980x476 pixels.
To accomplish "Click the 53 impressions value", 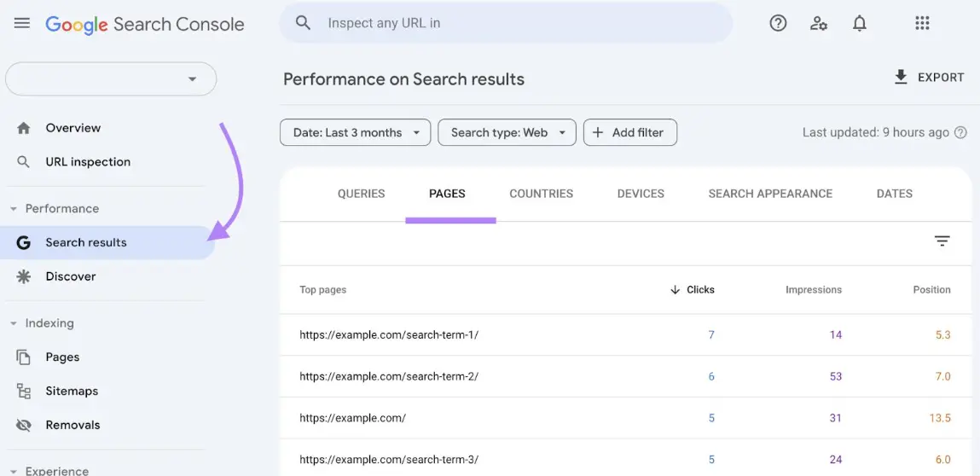I will tap(836, 376).
